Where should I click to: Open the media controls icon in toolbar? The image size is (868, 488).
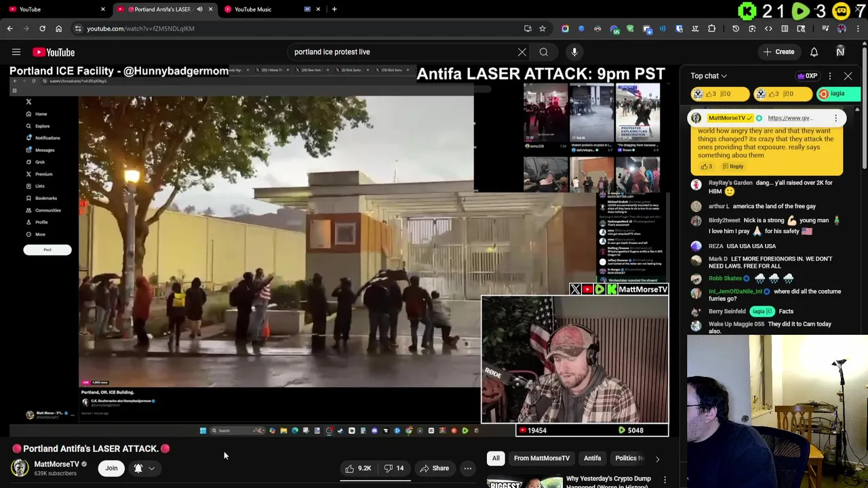tap(825, 28)
